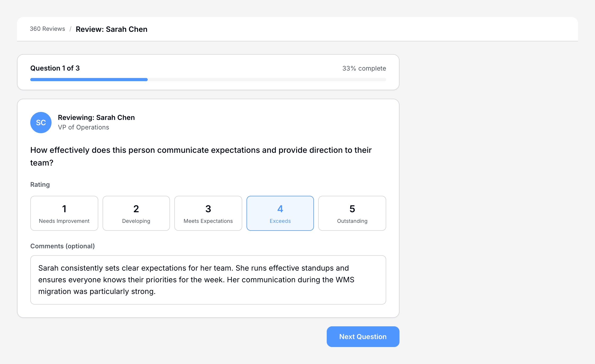
Task: Select rating 5 Outstanding
Action: tap(352, 213)
